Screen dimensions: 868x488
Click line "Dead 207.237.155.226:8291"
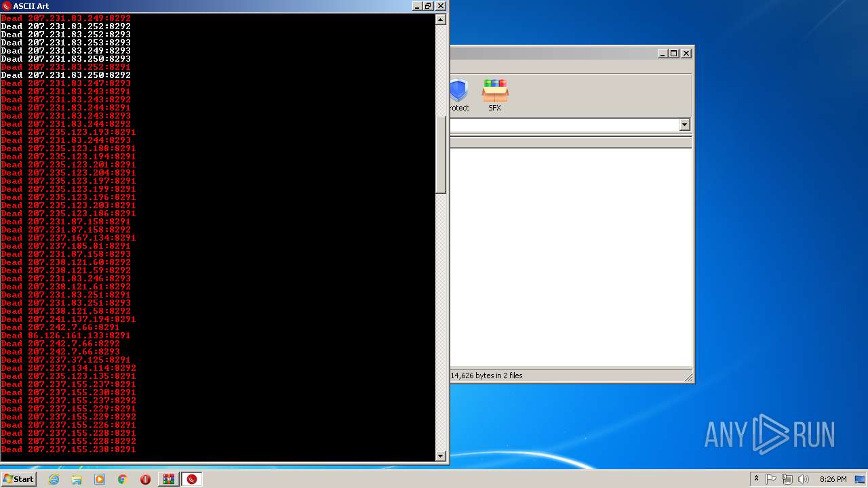click(x=68, y=425)
